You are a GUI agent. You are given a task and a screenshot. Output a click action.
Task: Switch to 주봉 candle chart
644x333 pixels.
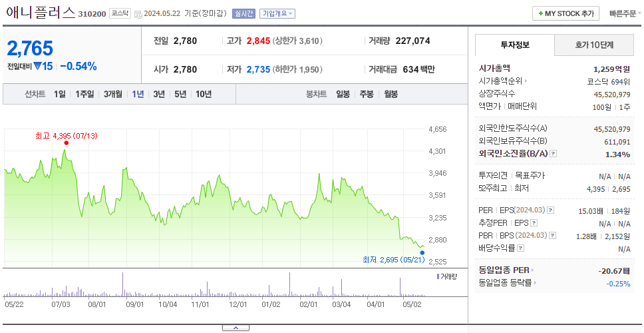click(367, 94)
